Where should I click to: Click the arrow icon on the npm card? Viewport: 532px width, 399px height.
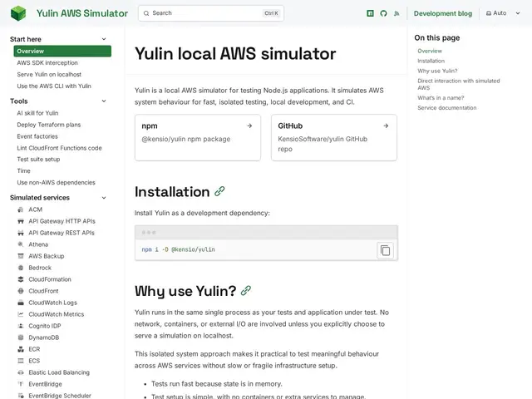[x=249, y=126]
